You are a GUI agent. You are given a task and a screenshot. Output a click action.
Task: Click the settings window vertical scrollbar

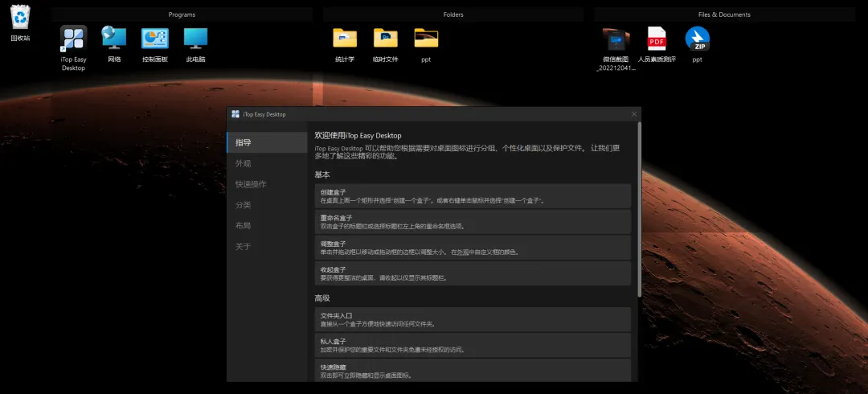[640, 210]
